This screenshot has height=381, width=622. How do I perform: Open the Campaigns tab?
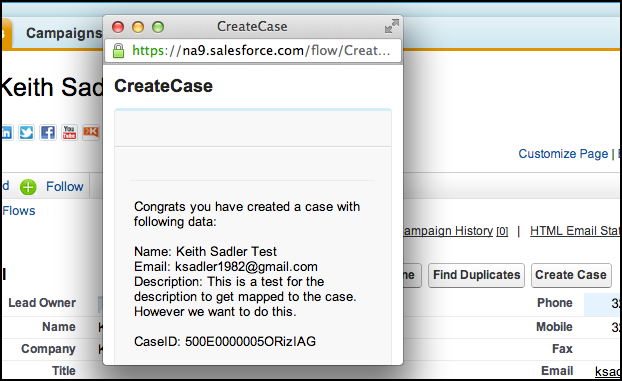(63, 33)
